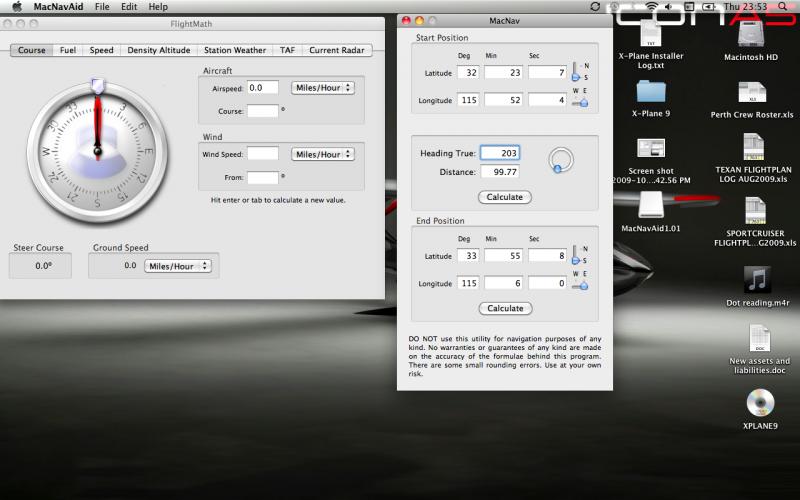Click Start Position latitude seconds field
The height and width of the screenshot is (500, 800).
click(x=547, y=72)
